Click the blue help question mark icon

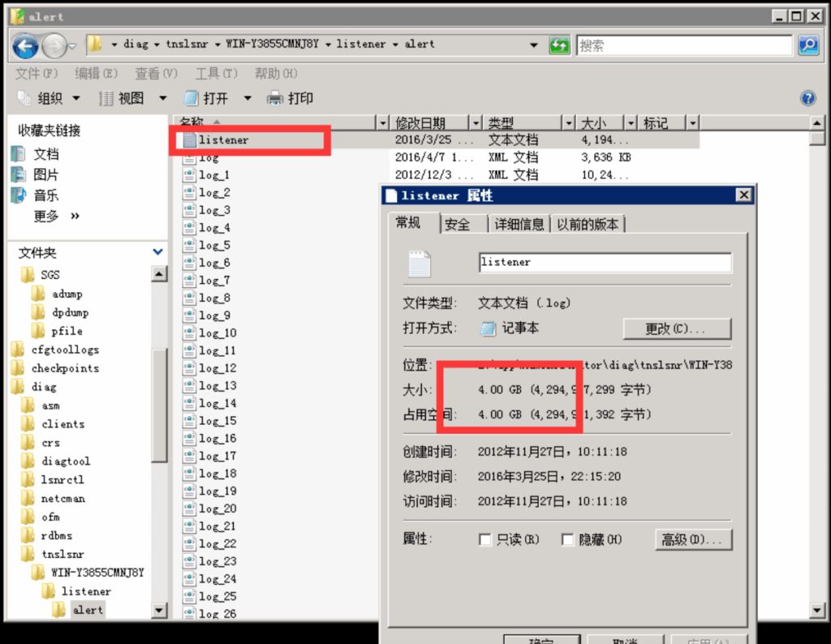coord(807,98)
